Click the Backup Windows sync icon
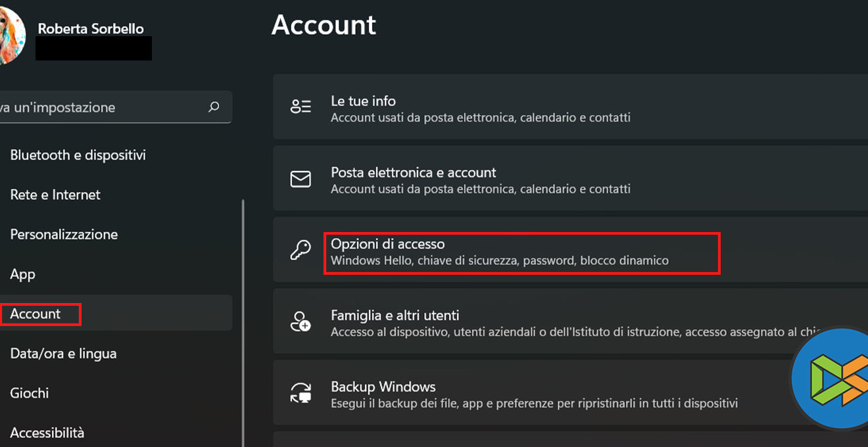Viewport: 868px width, 447px height. 301,393
